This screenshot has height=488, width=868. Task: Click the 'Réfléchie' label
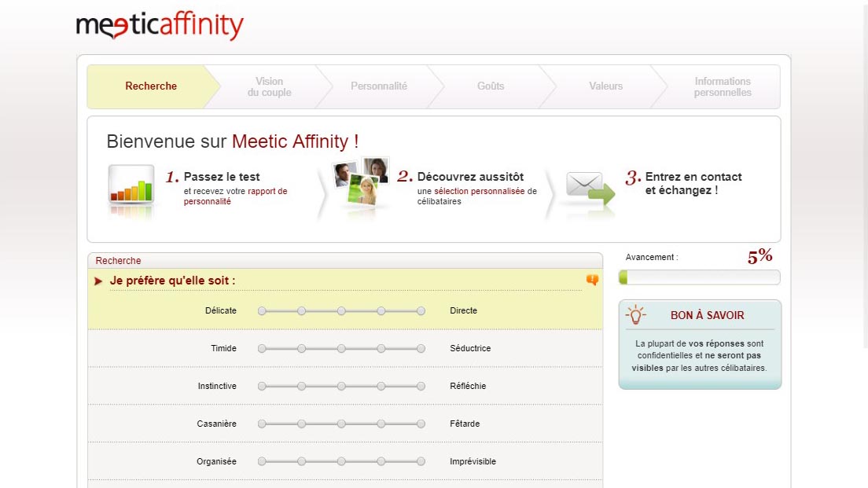(x=468, y=386)
